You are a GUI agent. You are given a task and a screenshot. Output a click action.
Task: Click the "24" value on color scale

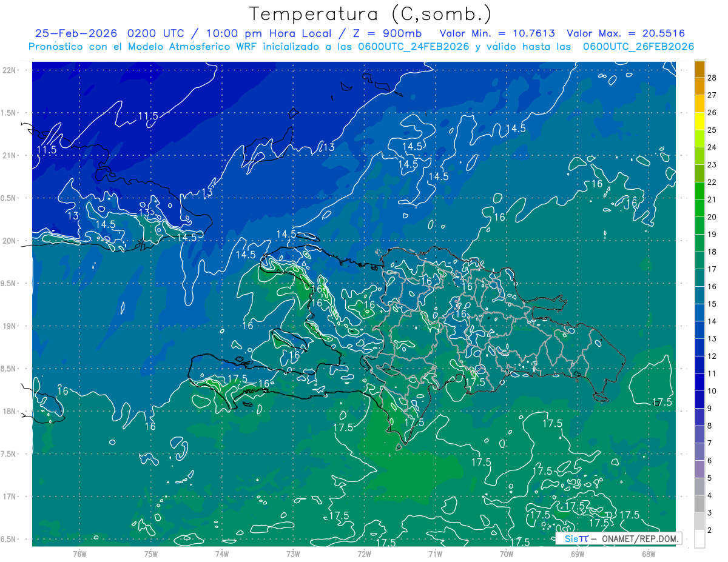pyautogui.click(x=712, y=147)
